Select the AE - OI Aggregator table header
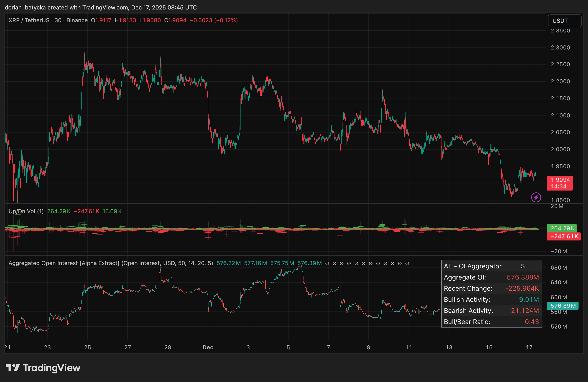The width and height of the screenshot is (588, 382). pos(472,266)
